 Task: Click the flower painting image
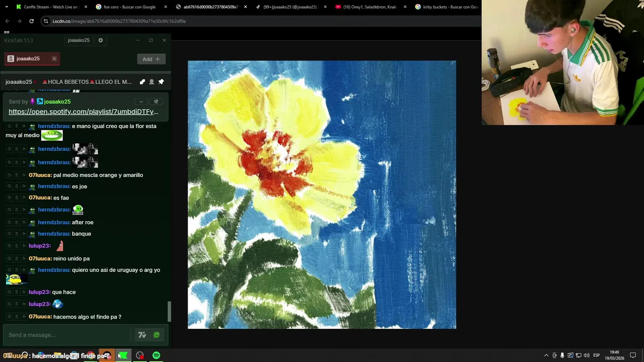[x=322, y=195]
